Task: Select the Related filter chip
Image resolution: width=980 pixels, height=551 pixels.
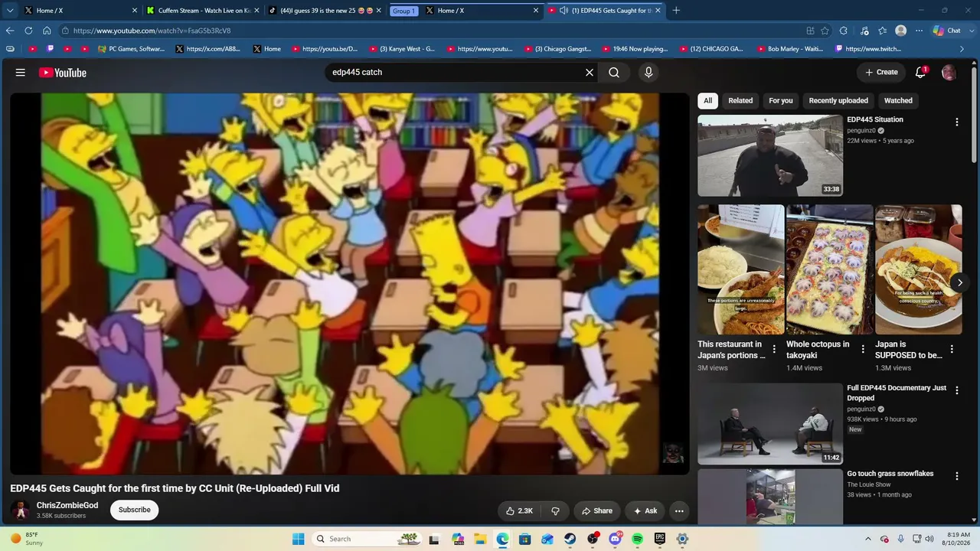Action: click(x=740, y=100)
